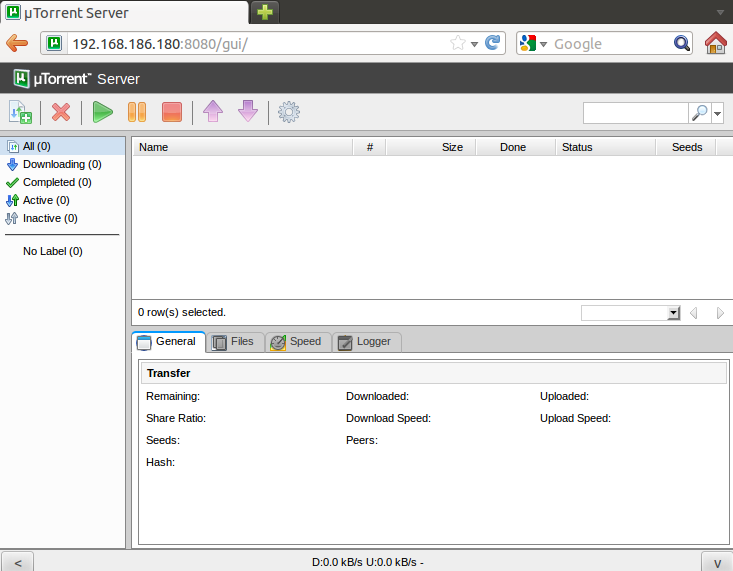Sort torrents by Seeds column header
733x571 pixels.
pos(686,147)
